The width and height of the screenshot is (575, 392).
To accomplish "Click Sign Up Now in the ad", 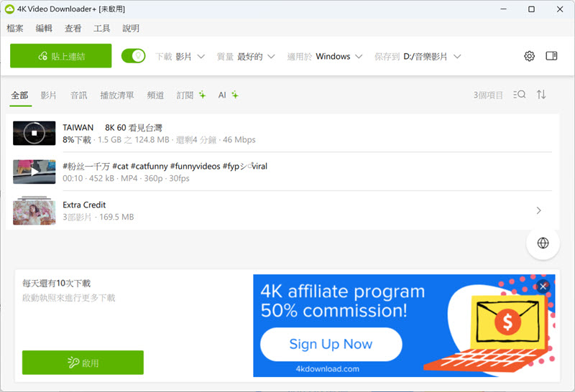I will 331,344.
